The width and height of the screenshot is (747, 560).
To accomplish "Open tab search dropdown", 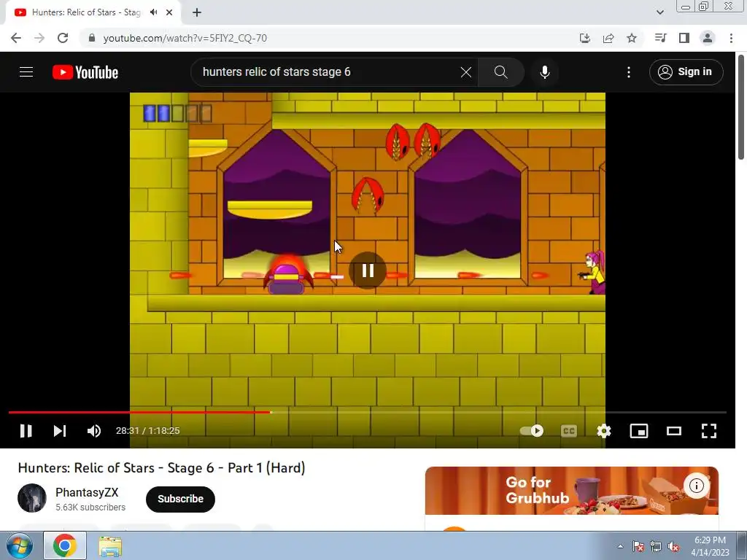I will [x=659, y=12].
